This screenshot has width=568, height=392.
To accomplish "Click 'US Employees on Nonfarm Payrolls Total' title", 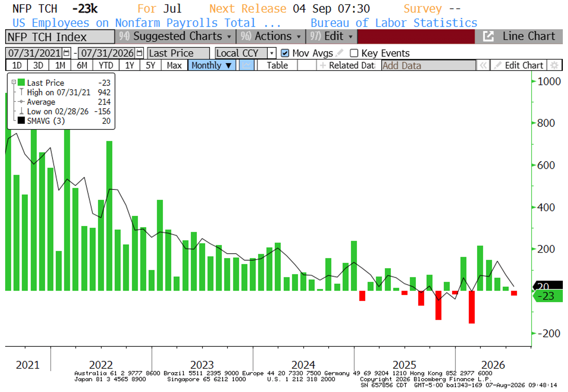I will [x=146, y=23].
